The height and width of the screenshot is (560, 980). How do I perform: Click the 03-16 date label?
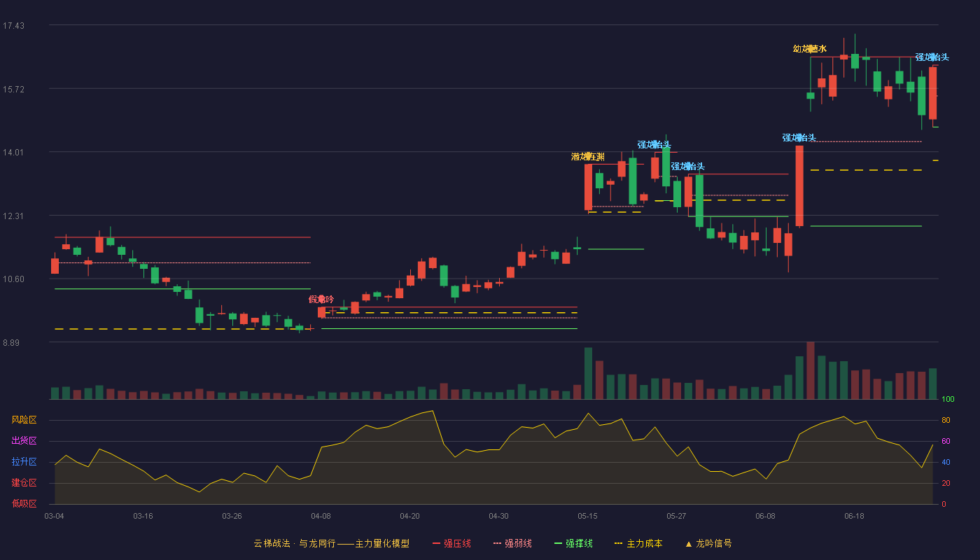click(x=143, y=516)
